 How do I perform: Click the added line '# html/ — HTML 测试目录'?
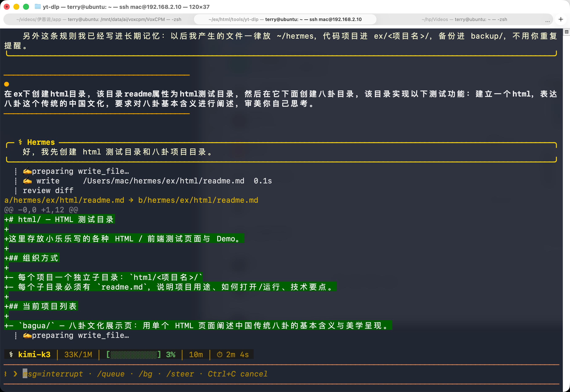coord(59,219)
